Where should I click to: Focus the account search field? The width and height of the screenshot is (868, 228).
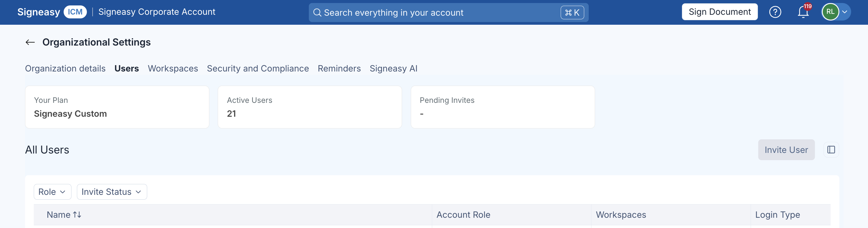448,12
